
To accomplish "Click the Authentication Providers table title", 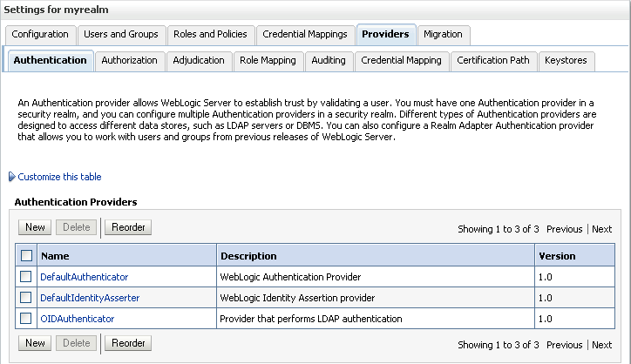I will [76, 202].
